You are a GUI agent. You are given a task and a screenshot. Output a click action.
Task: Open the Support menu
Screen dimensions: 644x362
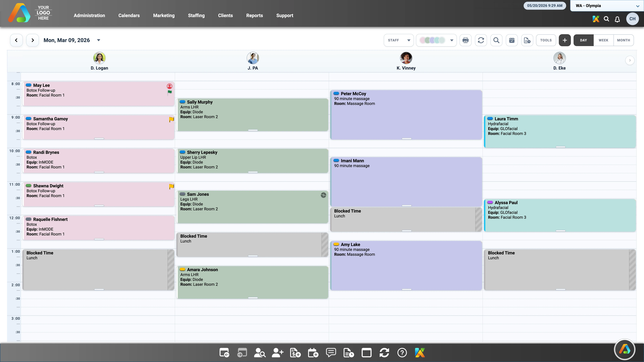(x=285, y=16)
